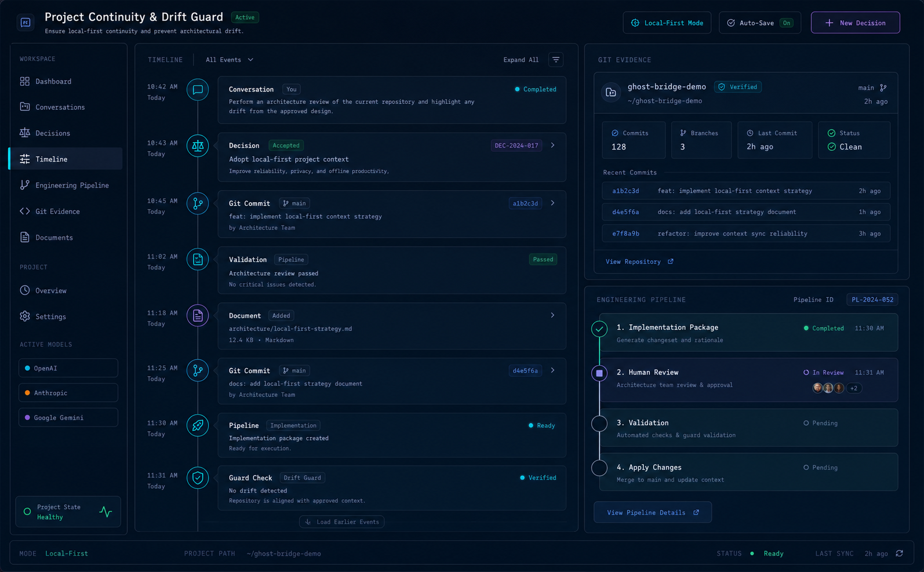Screen dimensions: 924x572
Task: Expand the d4e5f6a Git Commit chevron
Action: pos(552,370)
